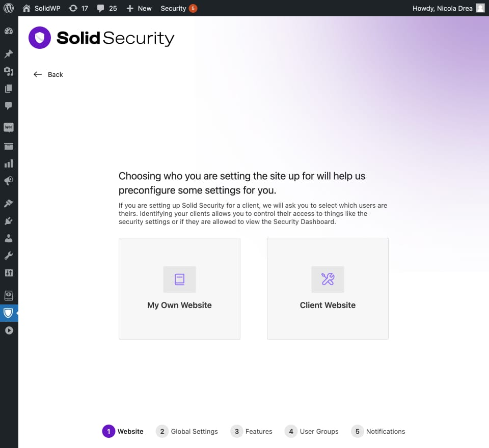This screenshot has height=448, width=489.
Task: Click the WordPress logo in the admin bar
Action: click(x=8, y=8)
